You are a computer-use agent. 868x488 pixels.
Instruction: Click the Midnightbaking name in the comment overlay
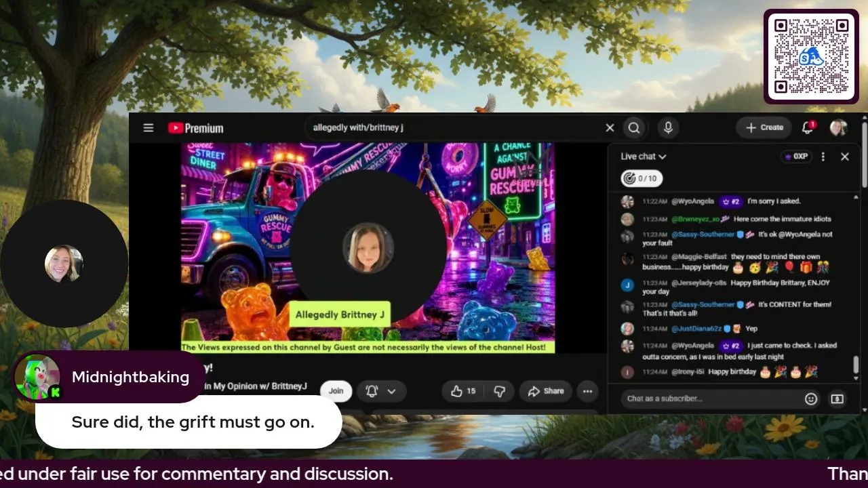tap(130, 377)
